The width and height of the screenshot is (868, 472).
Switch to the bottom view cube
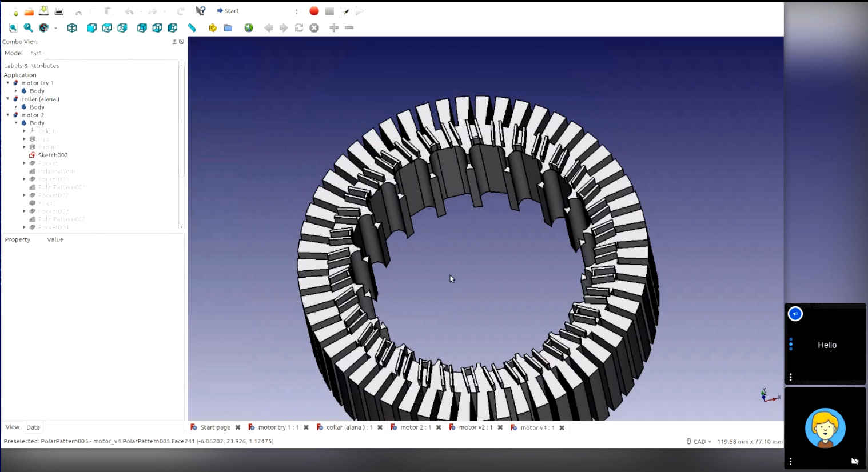coord(157,27)
